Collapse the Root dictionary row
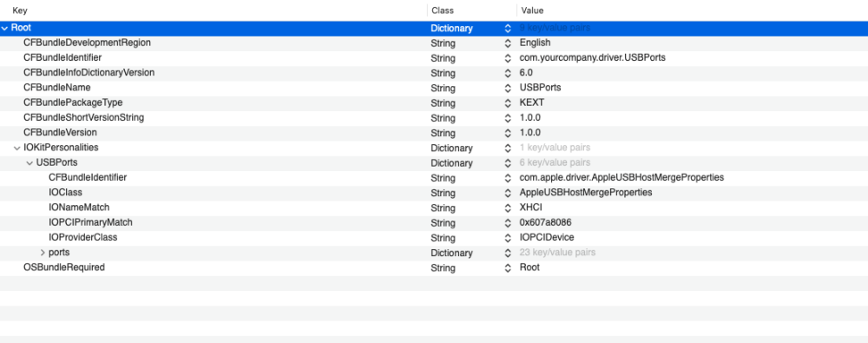The image size is (868, 343). pyautogui.click(x=5, y=28)
